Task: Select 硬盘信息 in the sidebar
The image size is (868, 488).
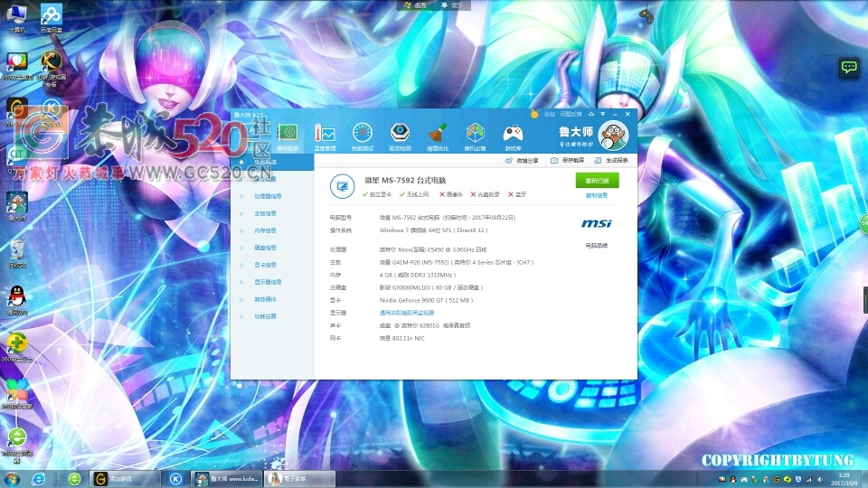Action: coord(265,248)
